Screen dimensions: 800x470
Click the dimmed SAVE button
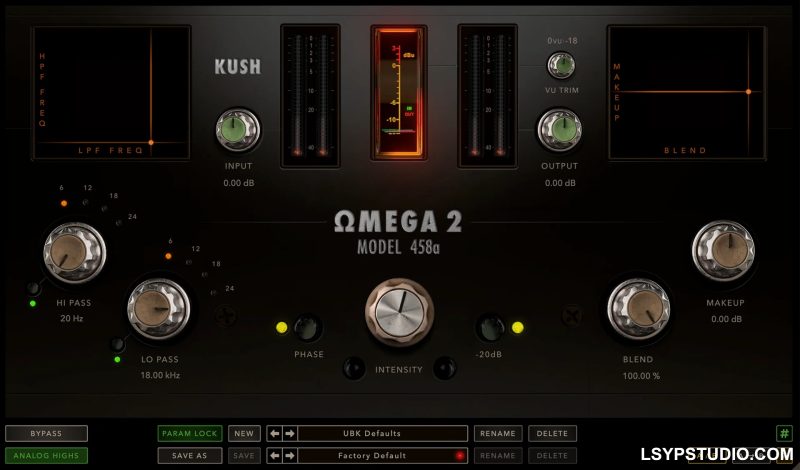(244, 455)
